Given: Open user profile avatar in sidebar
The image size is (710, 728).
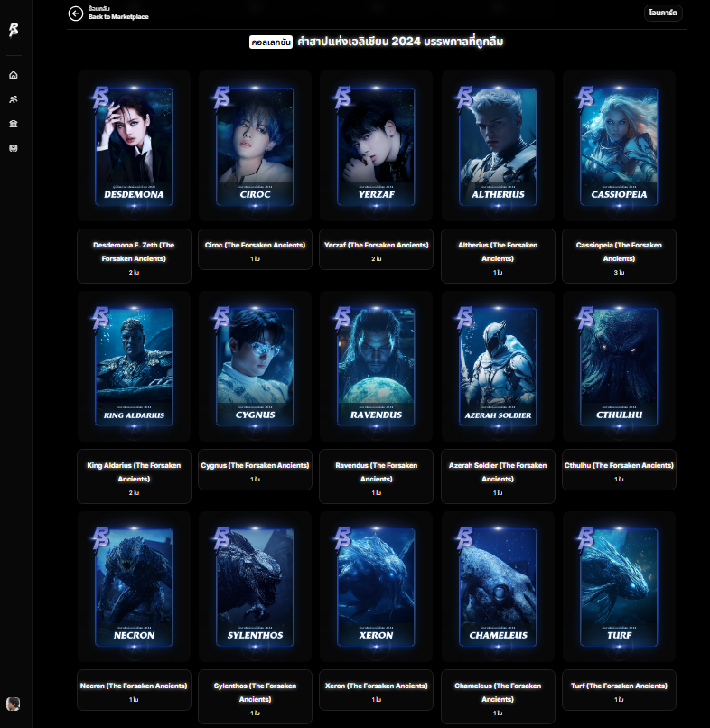Looking at the screenshot, I should click(13, 704).
